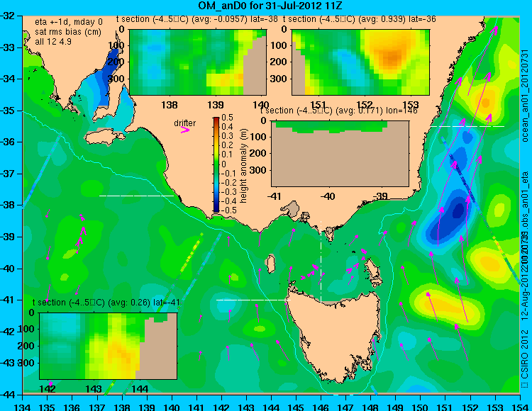
Task: Click King Island in Bass Strait
Action: coord(270,264)
